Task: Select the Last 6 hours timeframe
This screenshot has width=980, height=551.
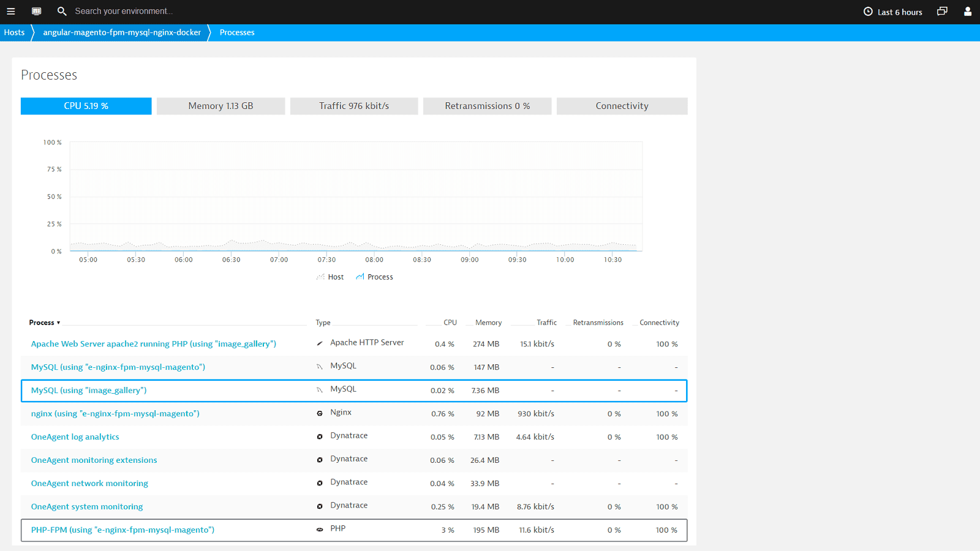Action: [x=900, y=12]
